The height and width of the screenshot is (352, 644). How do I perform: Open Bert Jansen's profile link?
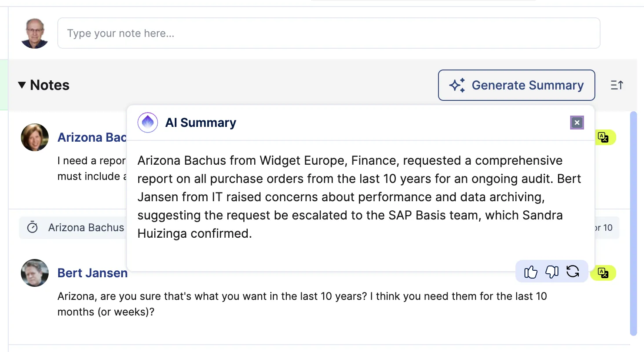[x=93, y=273]
